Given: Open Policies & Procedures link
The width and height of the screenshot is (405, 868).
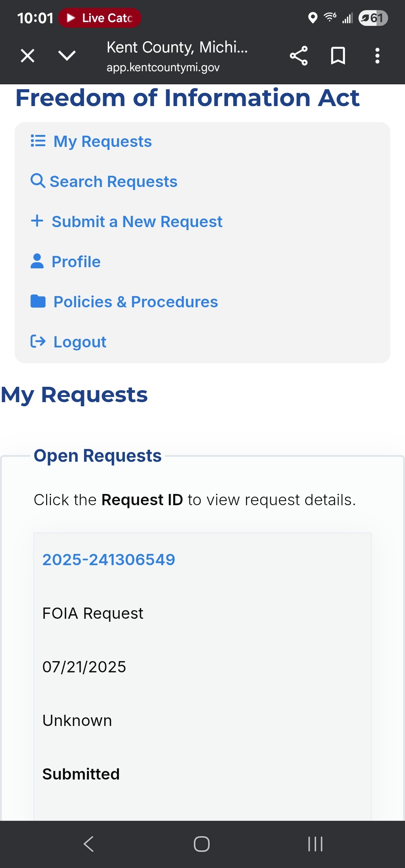Looking at the screenshot, I should pos(136,302).
